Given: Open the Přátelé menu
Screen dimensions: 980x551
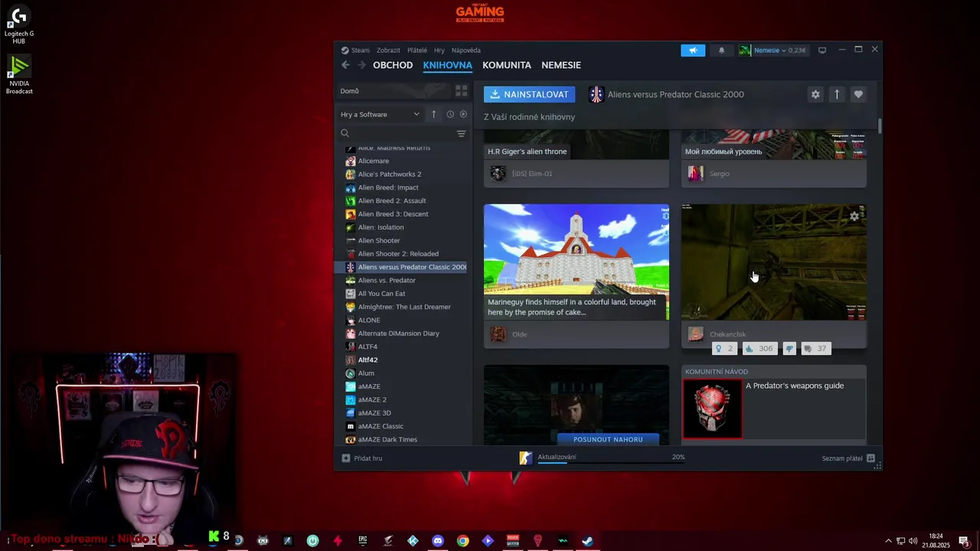Looking at the screenshot, I should pos(417,51).
